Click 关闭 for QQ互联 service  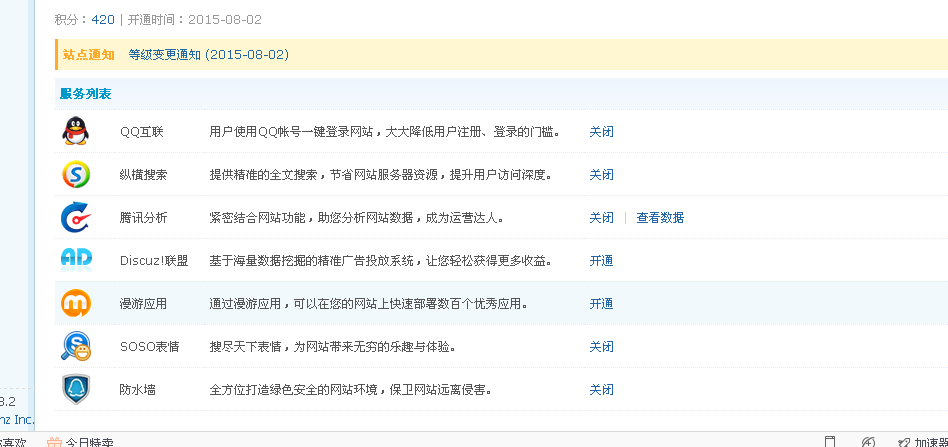tap(602, 132)
